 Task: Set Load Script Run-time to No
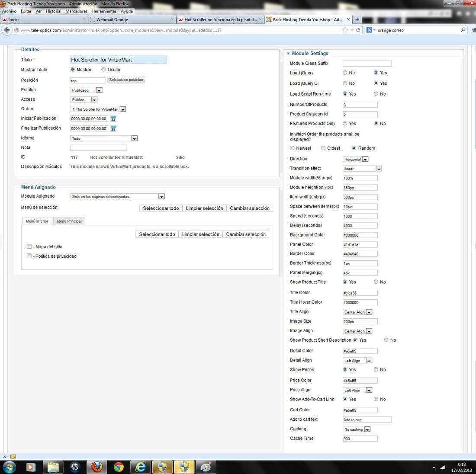click(376, 94)
